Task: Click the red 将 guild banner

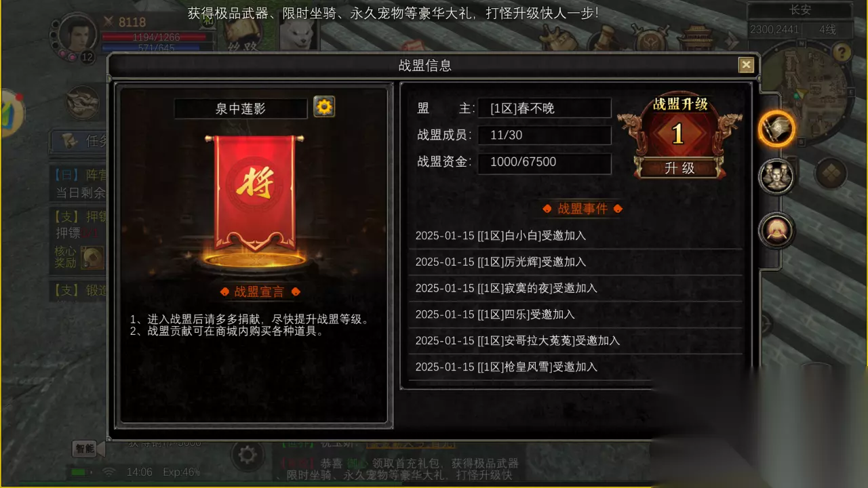Action: pyautogui.click(x=254, y=193)
